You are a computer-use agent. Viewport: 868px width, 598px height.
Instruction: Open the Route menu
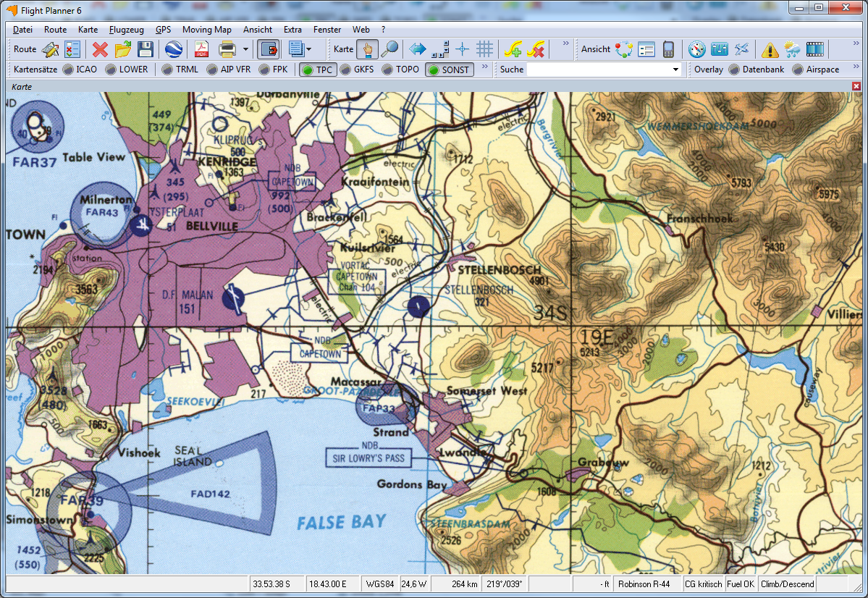tap(55, 30)
